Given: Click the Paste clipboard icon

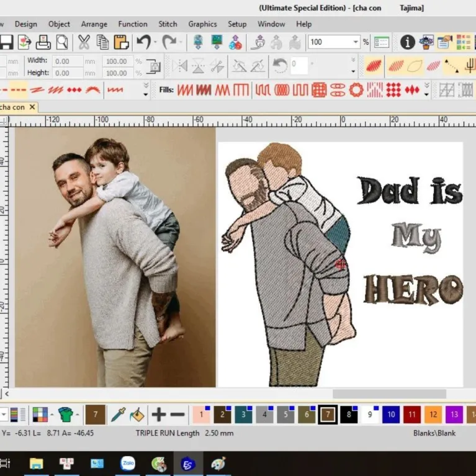Looking at the screenshot, I should (x=121, y=42).
